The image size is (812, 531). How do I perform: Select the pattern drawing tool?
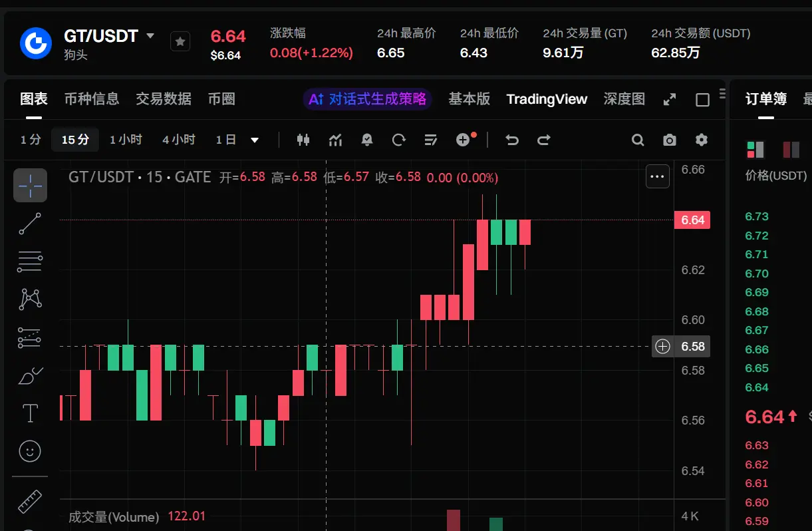pyautogui.click(x=30, y=299)
